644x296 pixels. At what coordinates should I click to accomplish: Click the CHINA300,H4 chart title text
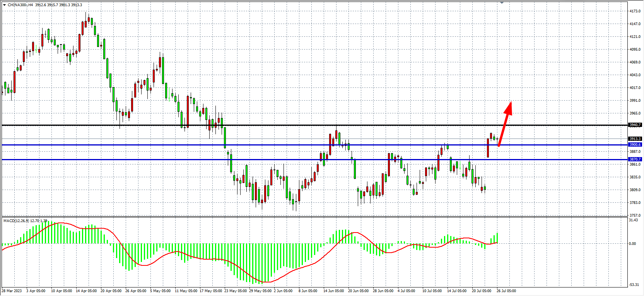(x=20, y=5)
